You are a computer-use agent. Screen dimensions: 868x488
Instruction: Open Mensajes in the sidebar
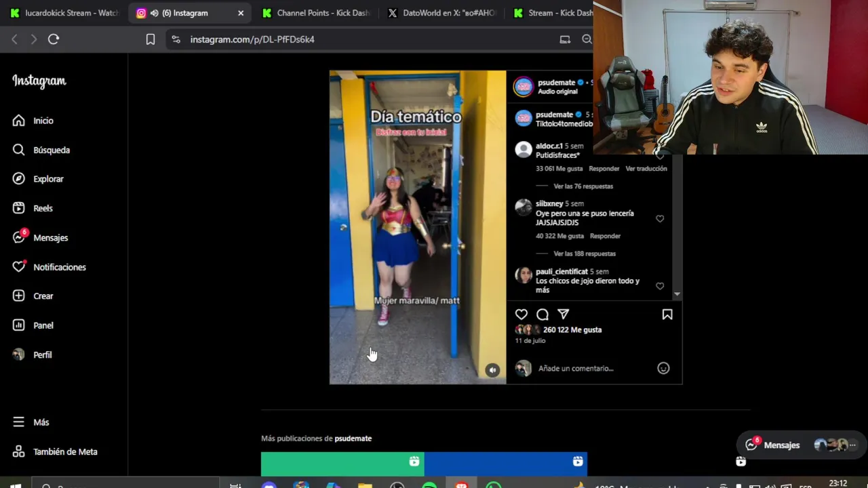coord(41,238)
